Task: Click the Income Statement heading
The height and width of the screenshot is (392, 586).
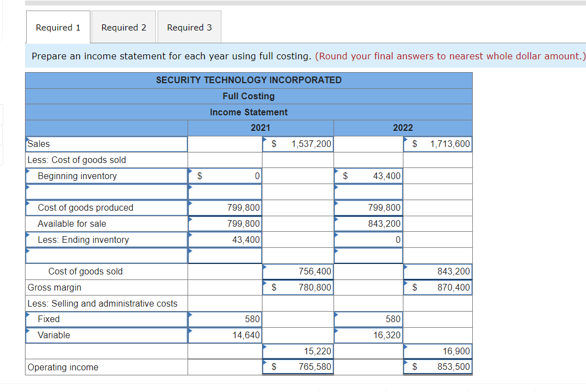Action: tap(249, 113)
